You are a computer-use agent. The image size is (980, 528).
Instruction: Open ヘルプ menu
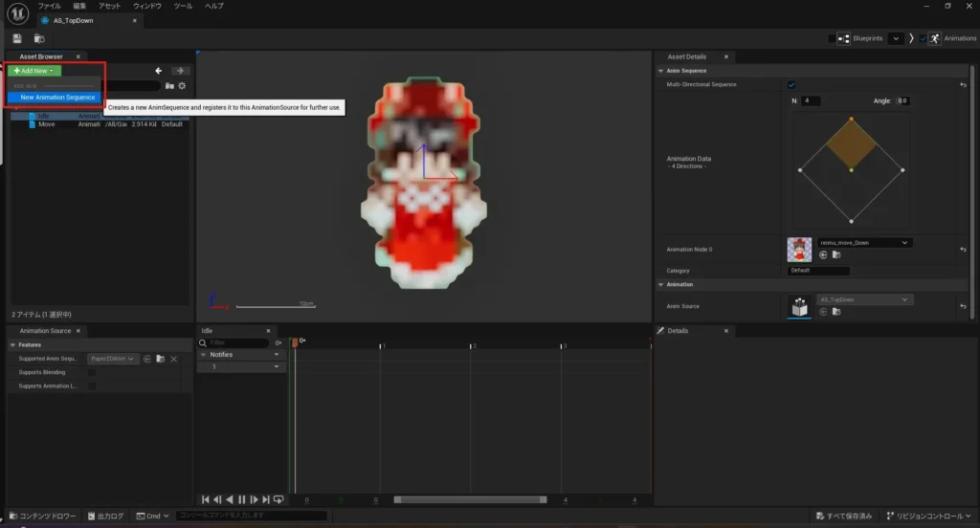click(214, 6)
